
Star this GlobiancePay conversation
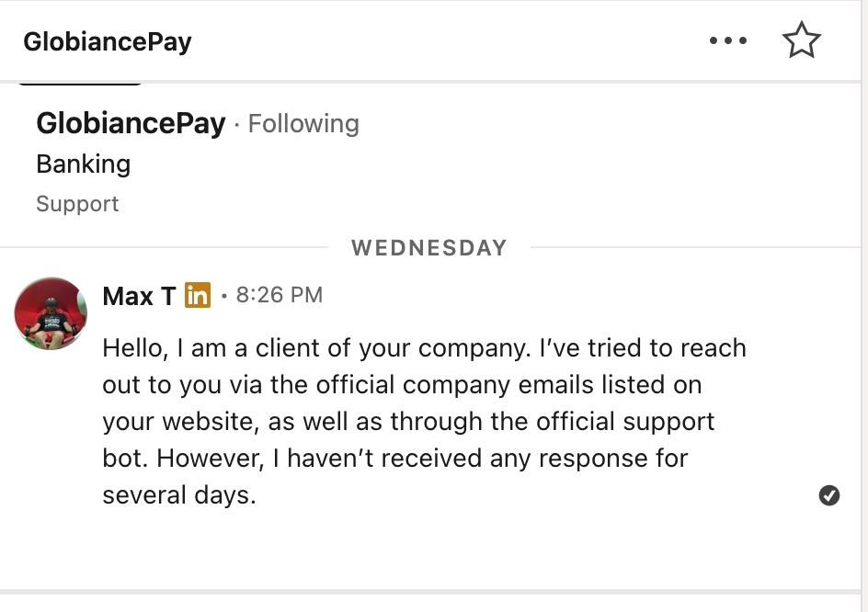801,40
